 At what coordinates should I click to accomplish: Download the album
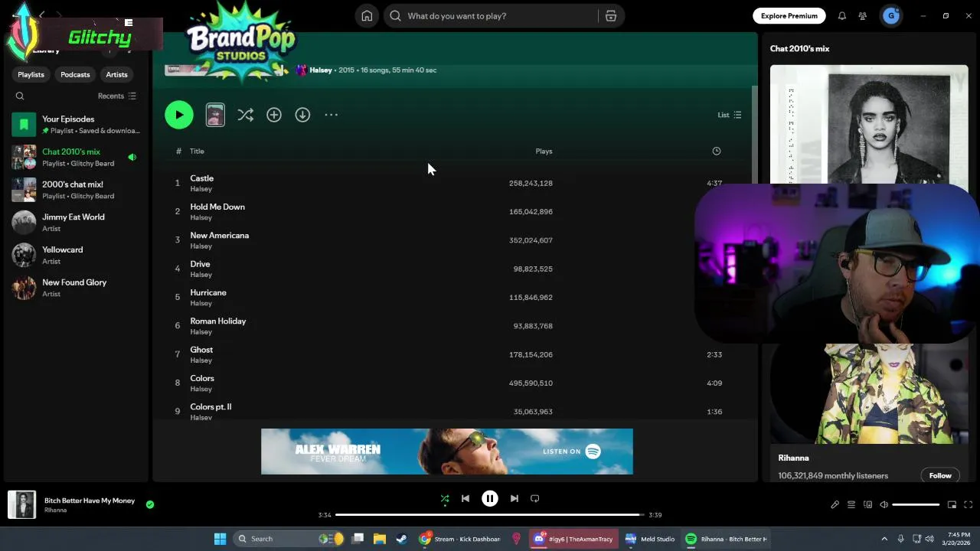(302, 115)
